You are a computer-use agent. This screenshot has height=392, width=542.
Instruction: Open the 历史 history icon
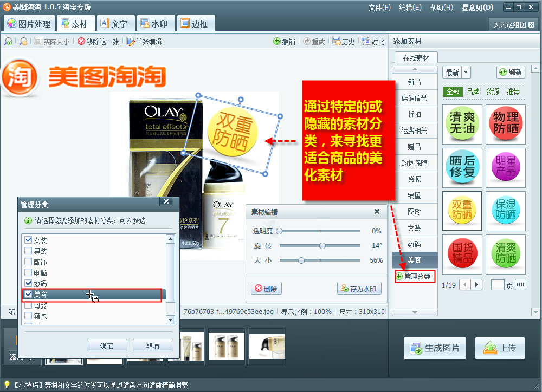pos(337,42)
